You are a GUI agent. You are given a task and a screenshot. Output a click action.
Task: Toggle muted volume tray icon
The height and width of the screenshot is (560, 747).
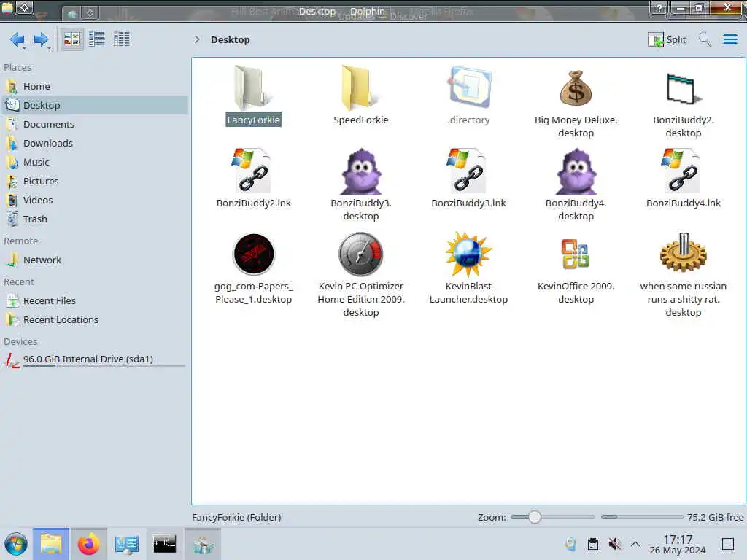tap(614, 544)
